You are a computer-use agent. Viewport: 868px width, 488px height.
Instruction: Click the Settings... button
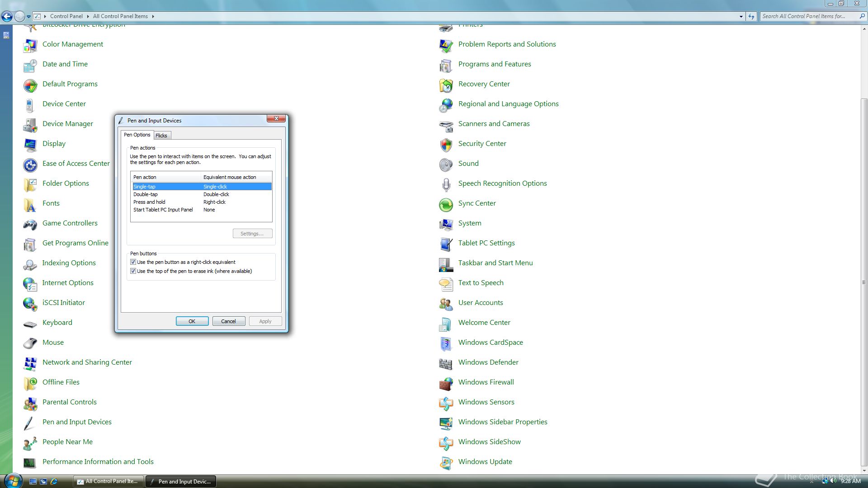point(252,234)
